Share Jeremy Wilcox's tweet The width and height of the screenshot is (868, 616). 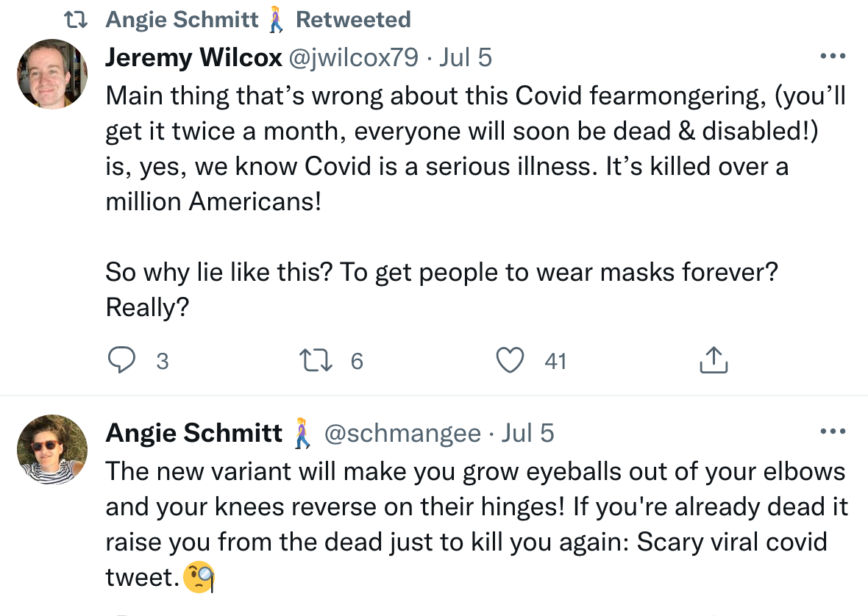pos(712,360)
